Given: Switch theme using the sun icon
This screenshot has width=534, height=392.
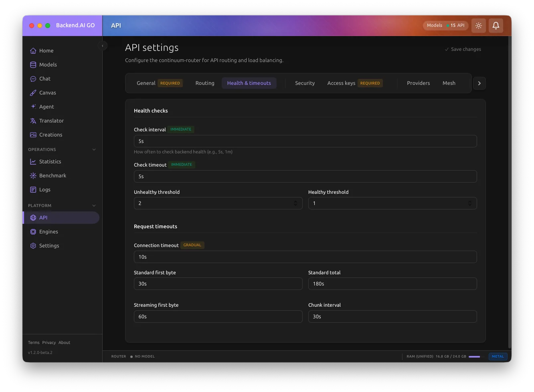Looking at the screenshot, I should 478,25.
